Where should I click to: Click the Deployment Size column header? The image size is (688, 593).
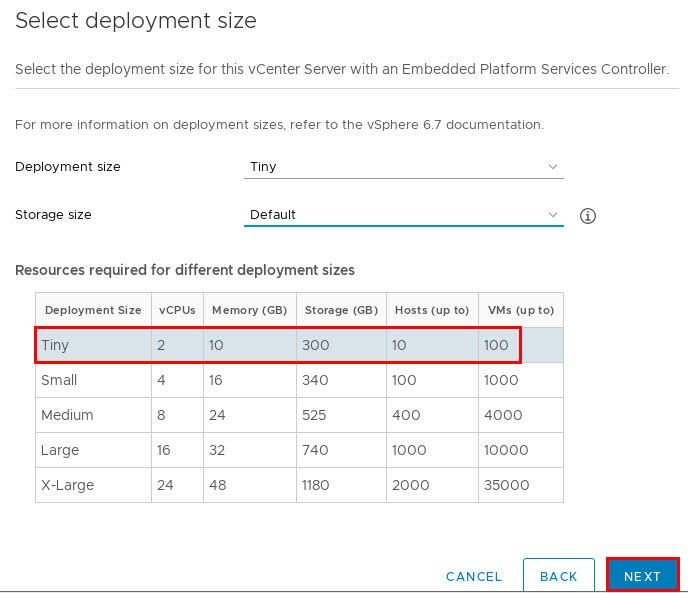coord(93,310)
